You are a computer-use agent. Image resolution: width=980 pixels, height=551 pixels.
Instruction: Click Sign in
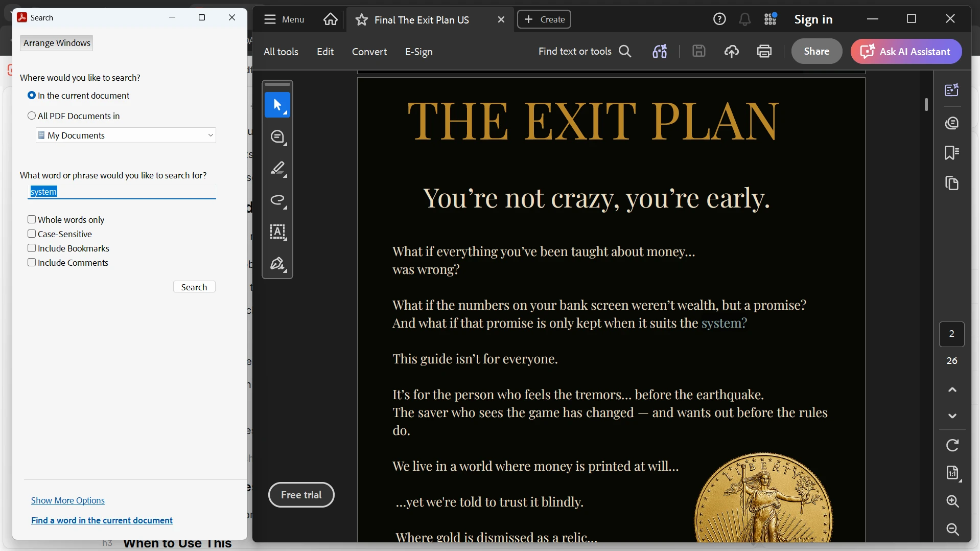pos(813,19)
